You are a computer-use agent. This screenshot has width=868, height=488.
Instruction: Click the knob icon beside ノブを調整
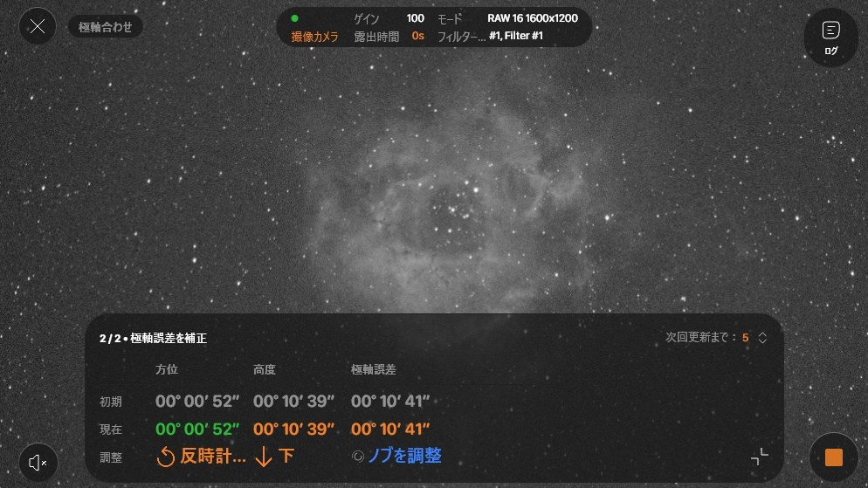pyautogui.click(x=358, y=456)
